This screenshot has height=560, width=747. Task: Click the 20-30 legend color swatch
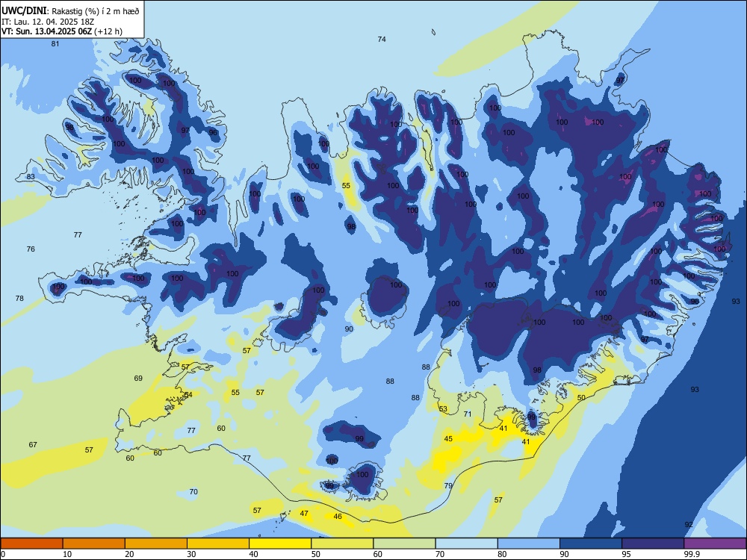coord(156,544)
